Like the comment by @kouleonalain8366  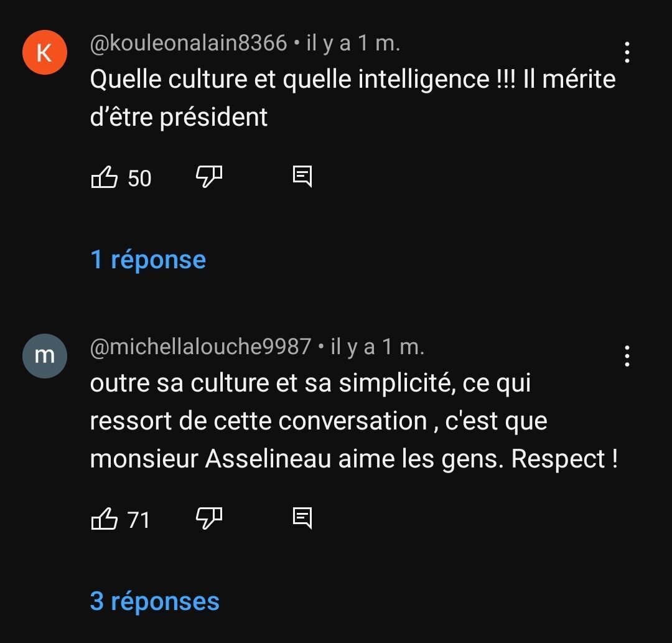pos(105,178)
